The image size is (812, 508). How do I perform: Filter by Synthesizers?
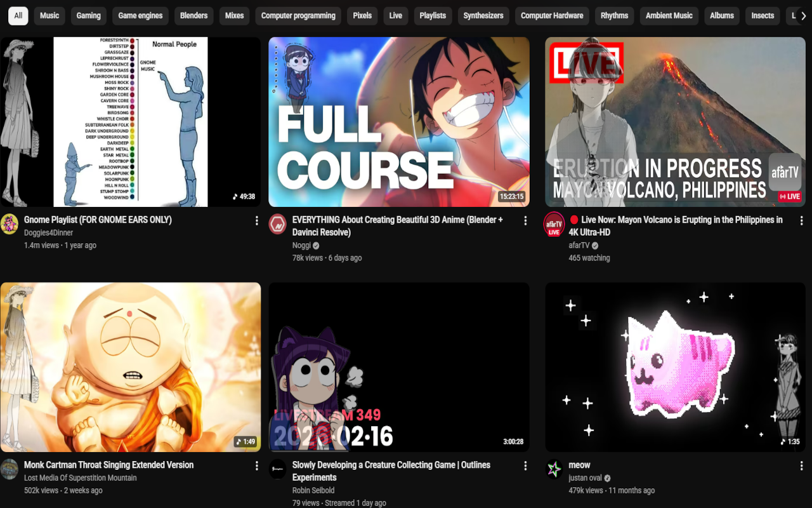(x=483, y=16)
